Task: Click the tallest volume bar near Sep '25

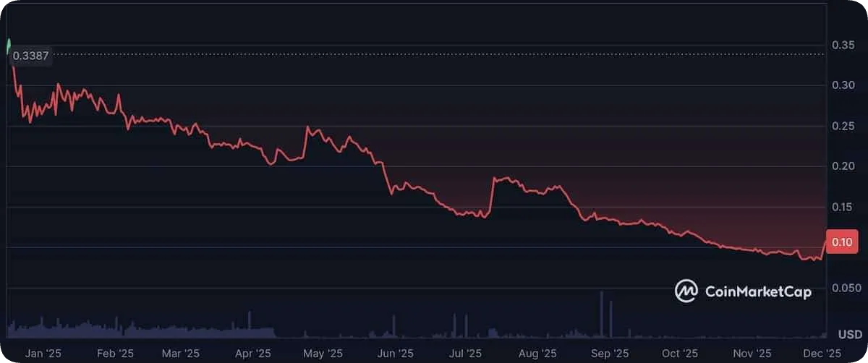Action: click(601, 315)
